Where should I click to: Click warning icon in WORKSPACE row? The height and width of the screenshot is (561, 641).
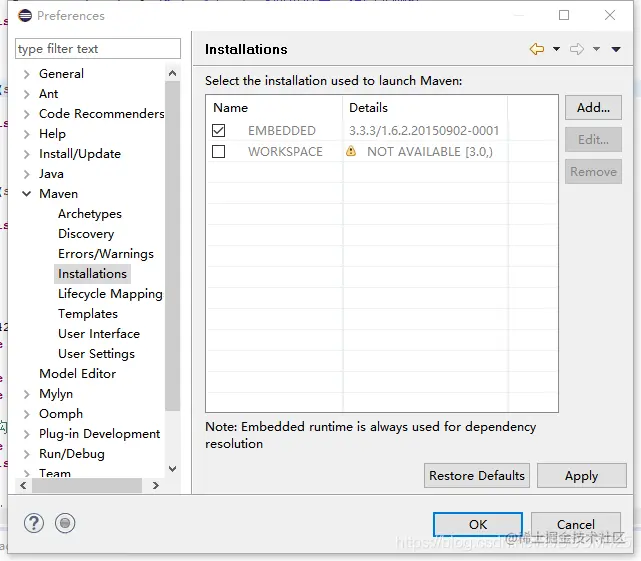coord(351,151)
